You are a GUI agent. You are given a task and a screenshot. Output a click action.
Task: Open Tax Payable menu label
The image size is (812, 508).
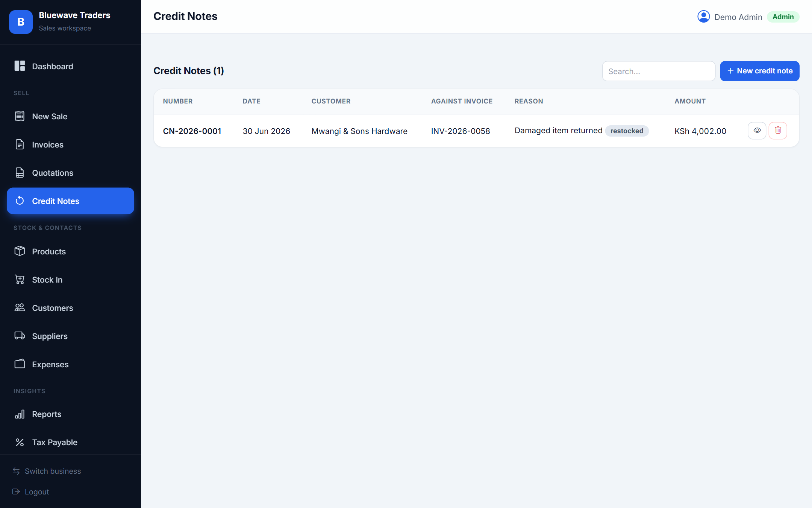click(x=55, y=442)
